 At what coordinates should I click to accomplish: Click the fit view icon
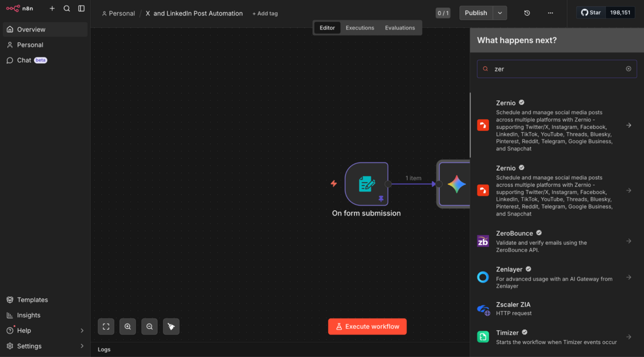click(x=106, y=327)
